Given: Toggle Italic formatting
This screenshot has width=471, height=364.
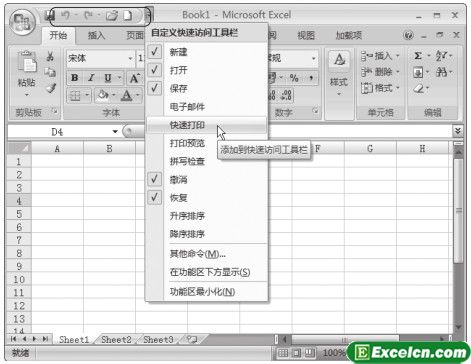Looking at the screenshot, I should (91, 78).
